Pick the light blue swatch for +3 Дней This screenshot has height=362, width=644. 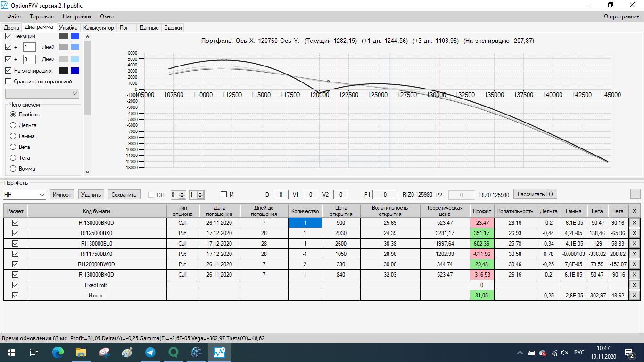74,59
